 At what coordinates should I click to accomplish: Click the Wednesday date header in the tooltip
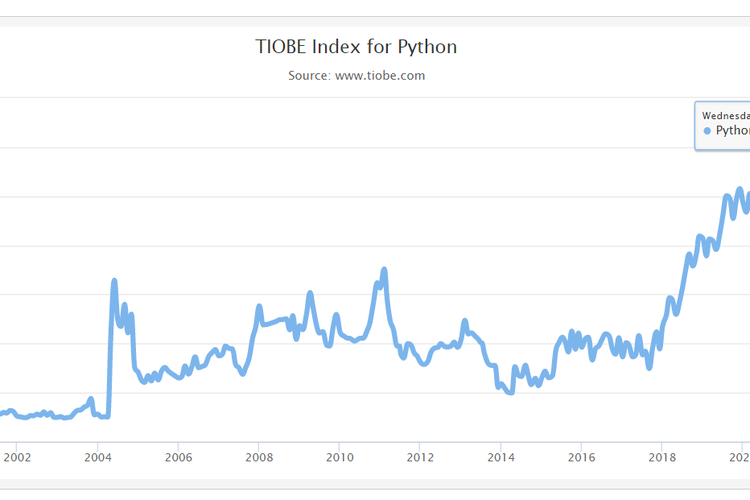(725, 116)
